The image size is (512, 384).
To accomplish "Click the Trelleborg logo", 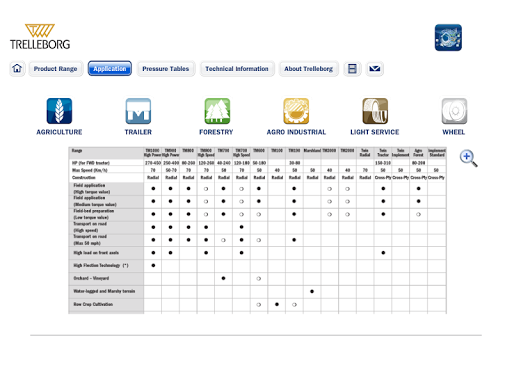I will coord(40,37).
